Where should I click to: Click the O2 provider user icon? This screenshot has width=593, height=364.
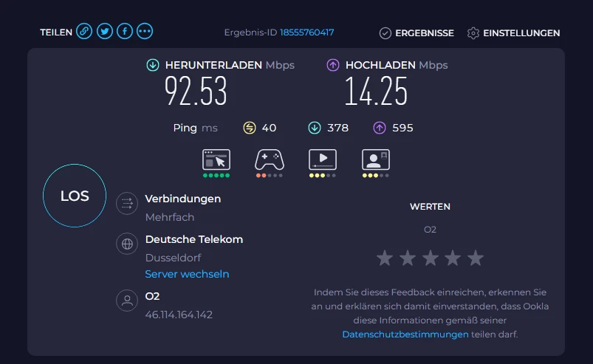click(127, 301)
